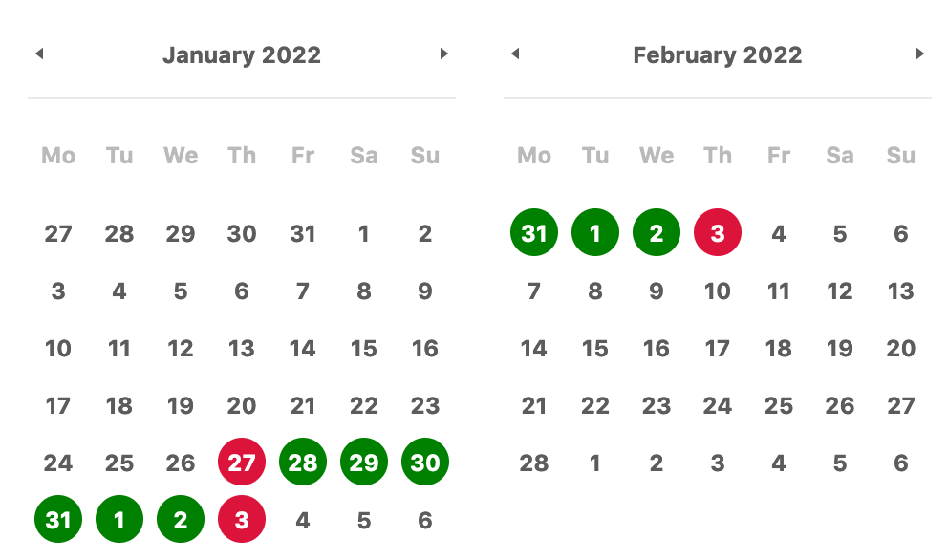Click the January next month arrow
Viewport: 948px width, 560px height.
click(x=443, y=54)
